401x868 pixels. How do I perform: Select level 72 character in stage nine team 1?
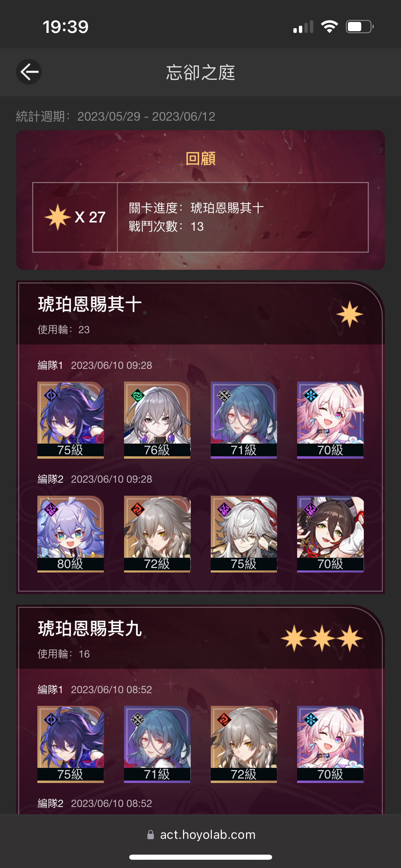click(x=244, y=745)
